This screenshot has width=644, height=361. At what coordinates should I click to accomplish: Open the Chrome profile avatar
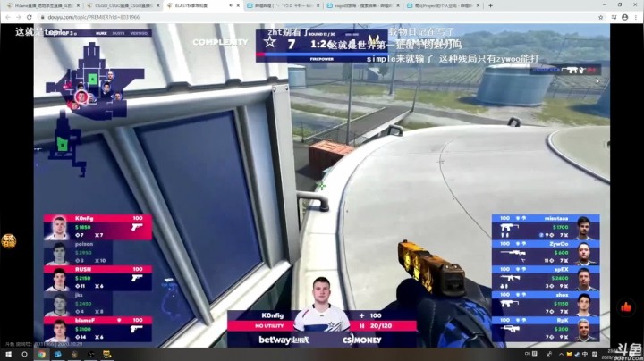[x=624, y=17]
